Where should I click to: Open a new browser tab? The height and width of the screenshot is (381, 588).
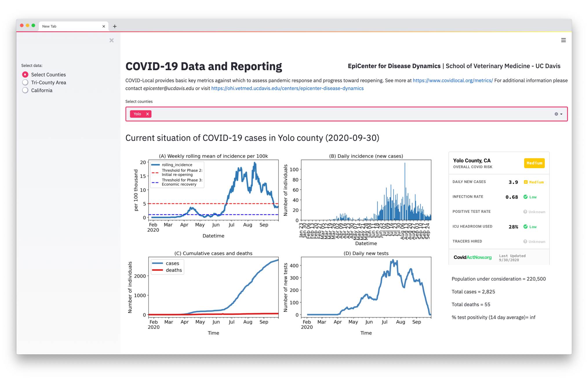[x=115, y=26]
